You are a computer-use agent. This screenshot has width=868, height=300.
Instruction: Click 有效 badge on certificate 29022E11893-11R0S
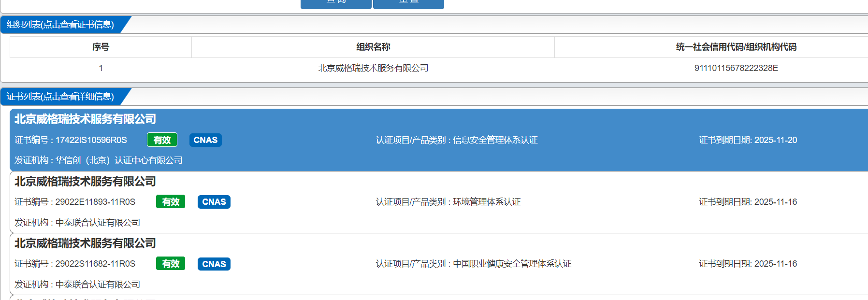pyautogui.click(x=171, y=202)
